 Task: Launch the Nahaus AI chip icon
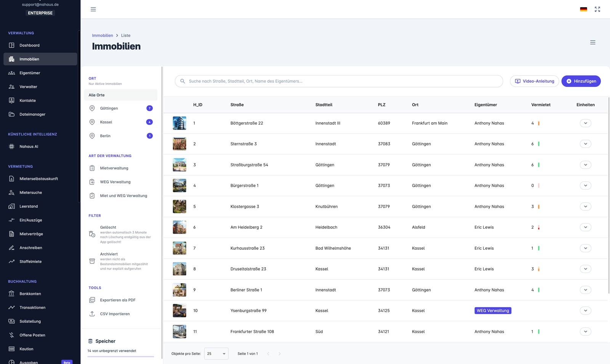[x=11, y=146]
